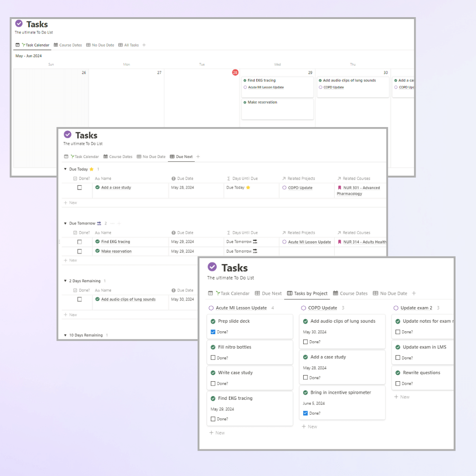The height and width of the screenshot is (476, 476).
Task: Check Done box for Fill nitro bottles
Action: pos(213,357)
